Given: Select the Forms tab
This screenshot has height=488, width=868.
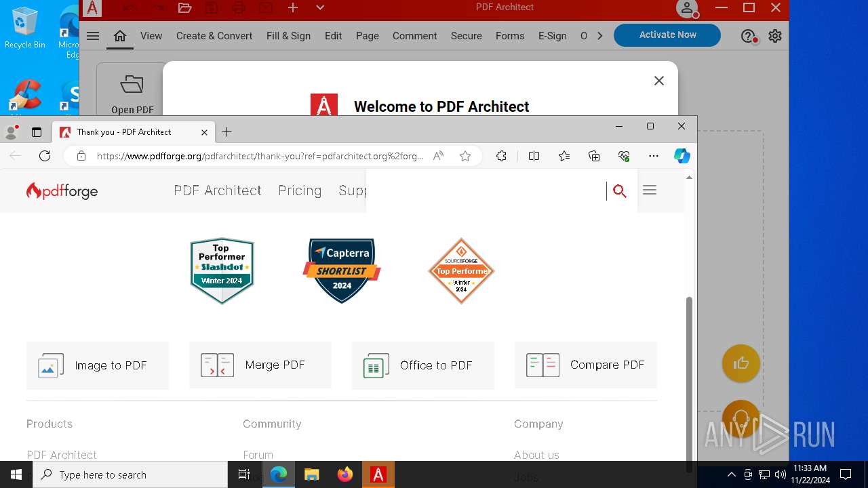Looking at the screenshot, I should pyautogui.click(x=510, y=36).
